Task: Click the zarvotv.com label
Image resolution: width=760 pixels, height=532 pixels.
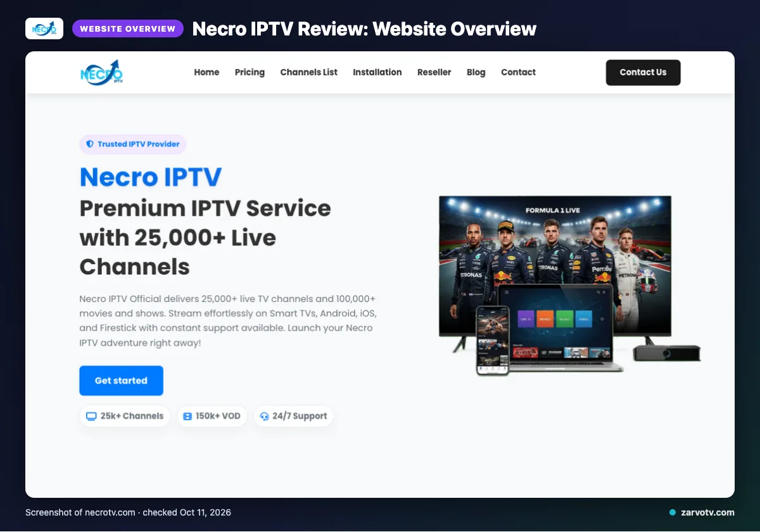Action: point(707,512)
